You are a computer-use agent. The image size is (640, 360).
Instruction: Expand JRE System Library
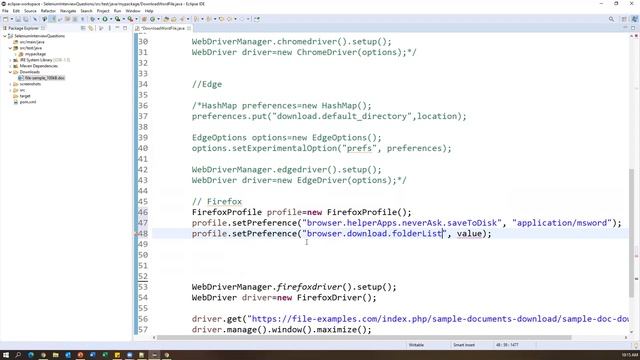pos(10,60)
